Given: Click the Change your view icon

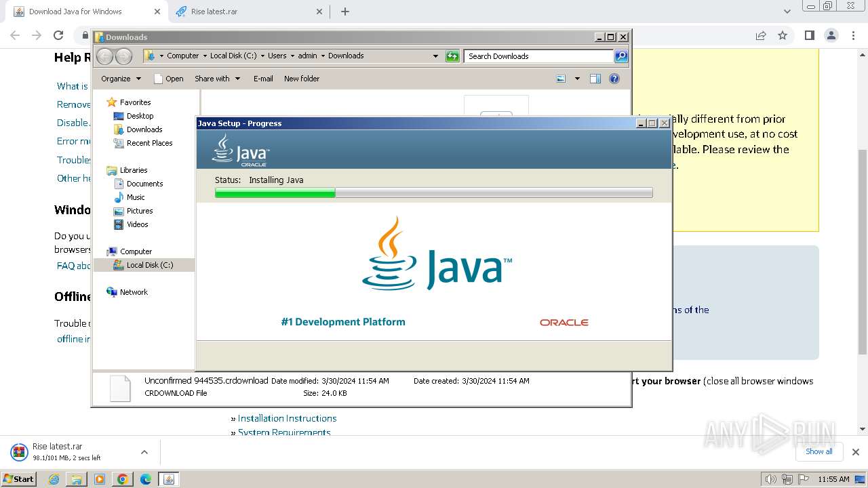Looking at the screenshot, I should click(561, 79).
